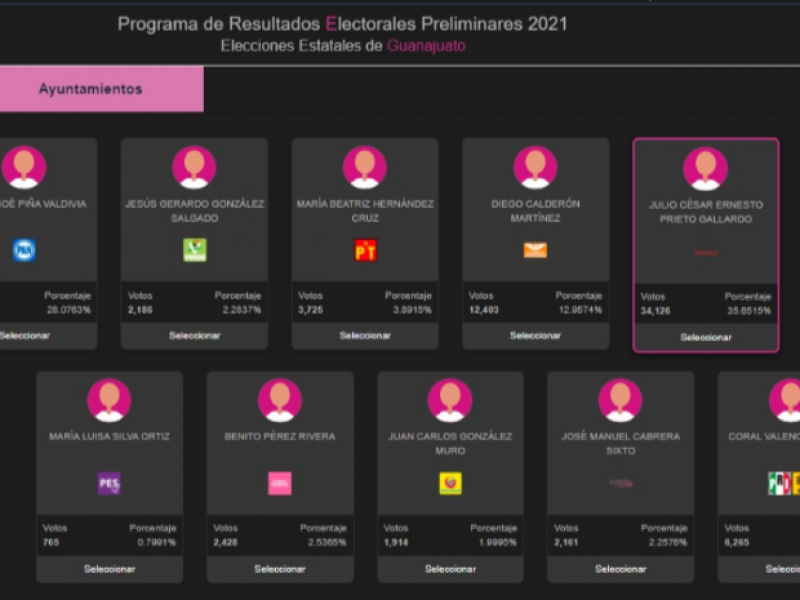The image size is (800, 600).
Task: Click the vote count '2,161'
Action: (566, 542)
